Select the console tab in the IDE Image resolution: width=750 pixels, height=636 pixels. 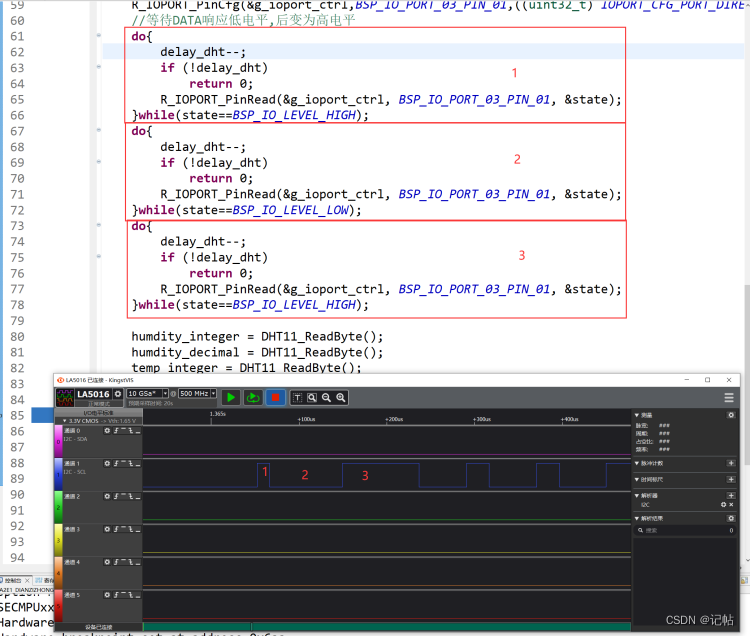13,580
